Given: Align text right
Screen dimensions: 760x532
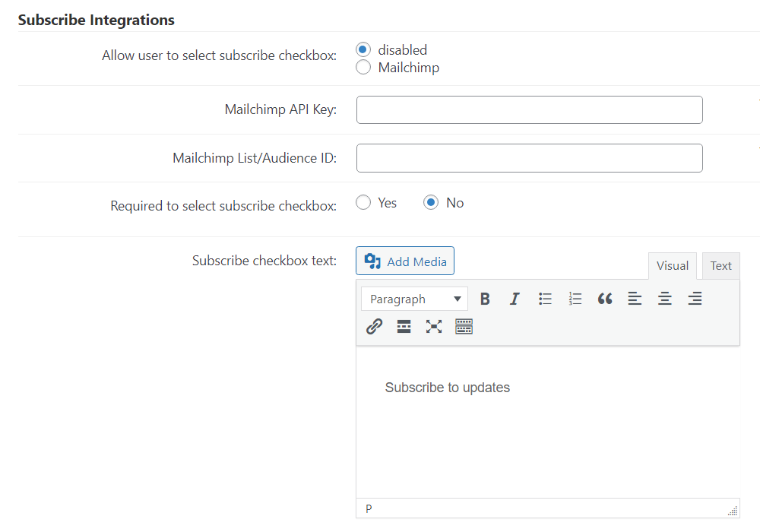Looking at the screenshot, I should pyautogui.click(x=695, y=299).
